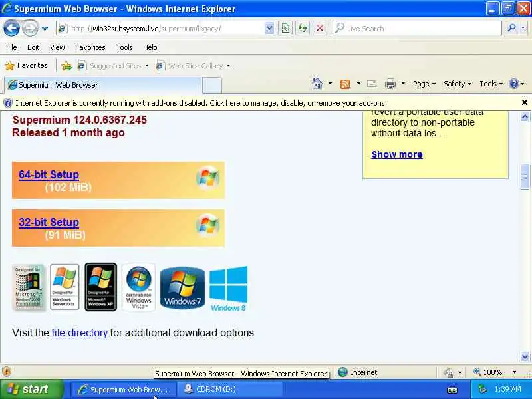The width and height of the screenshot is (532, 399).
Task: Click the Home icon in command bar
Action: (x=317, y=84)
